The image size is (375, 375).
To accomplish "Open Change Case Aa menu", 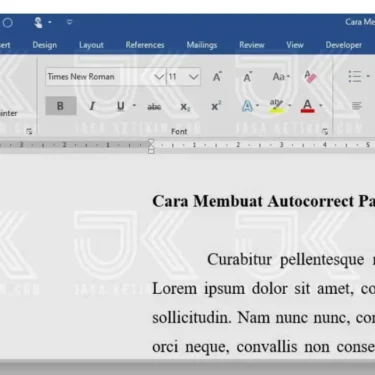I will 281,77.
